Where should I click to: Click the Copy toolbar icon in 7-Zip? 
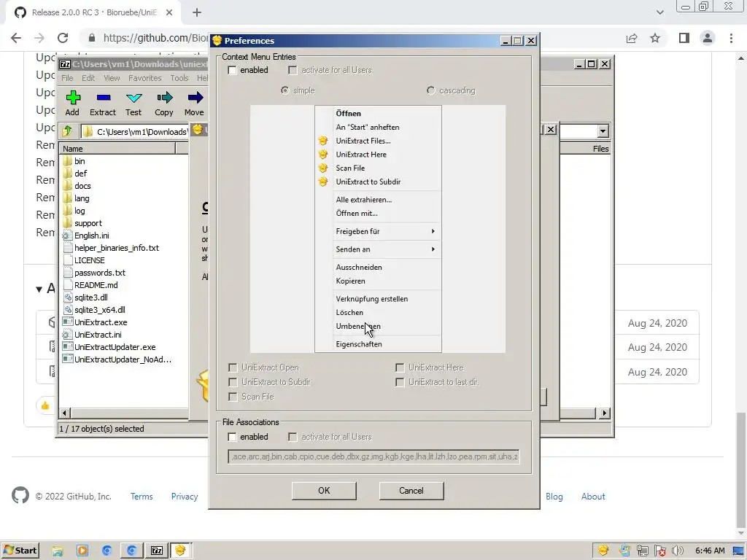point(164,98)
